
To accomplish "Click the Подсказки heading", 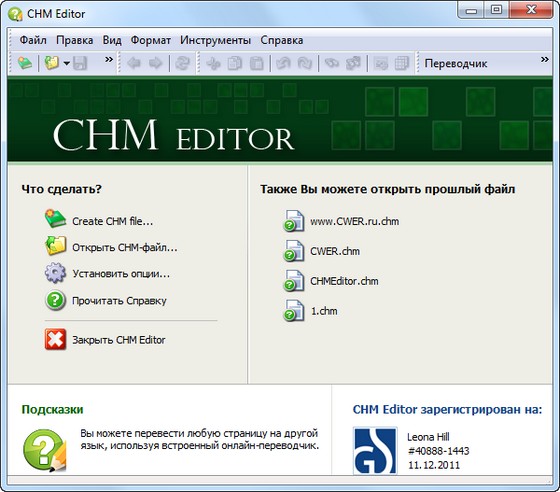I will point(52,410).
